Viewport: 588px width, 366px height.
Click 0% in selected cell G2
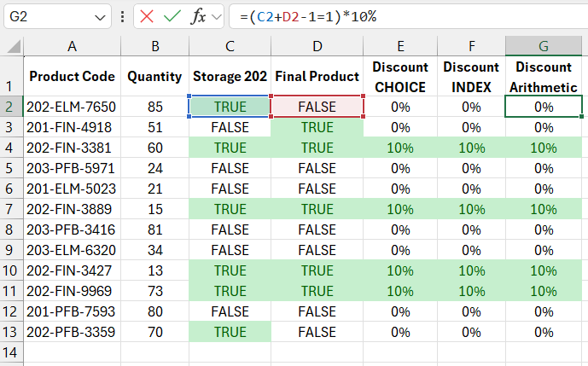point(544,107)
